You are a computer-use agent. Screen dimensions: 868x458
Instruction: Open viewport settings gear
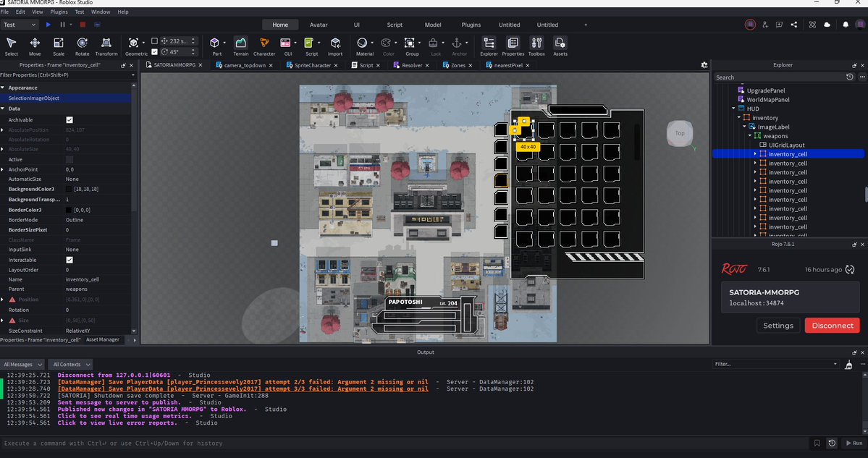tap(704, 64)
